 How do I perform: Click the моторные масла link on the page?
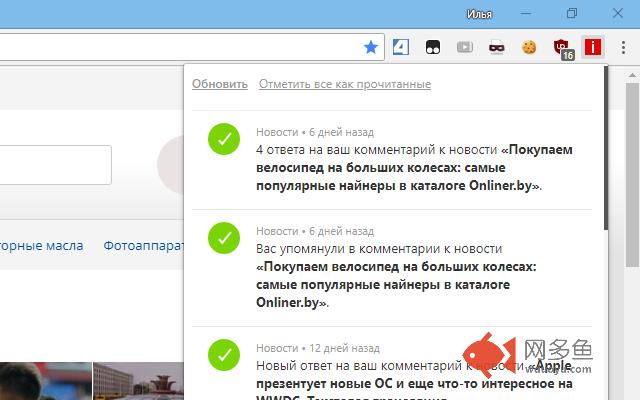[42, 246]
